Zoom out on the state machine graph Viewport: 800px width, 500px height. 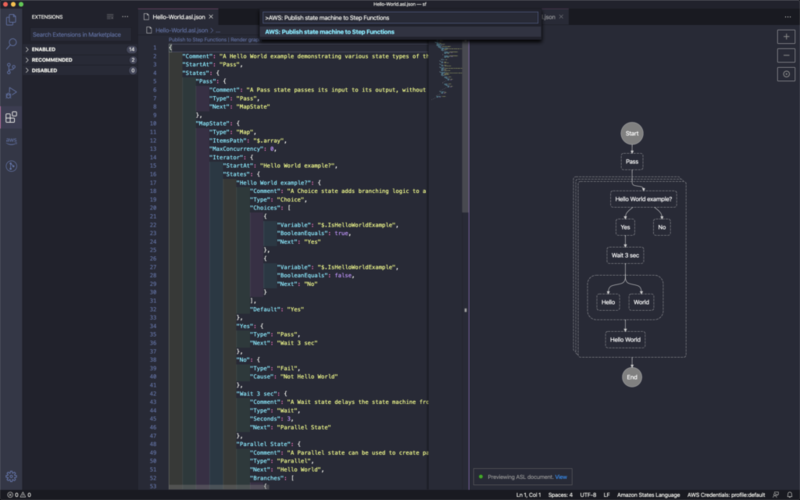pos(786,55)
